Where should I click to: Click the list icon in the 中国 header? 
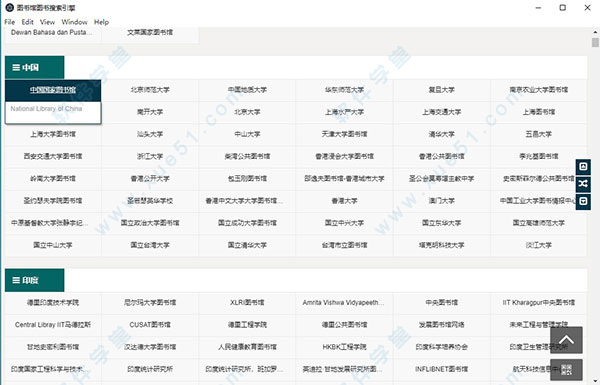pyautogui.click(x=16, y=67)
